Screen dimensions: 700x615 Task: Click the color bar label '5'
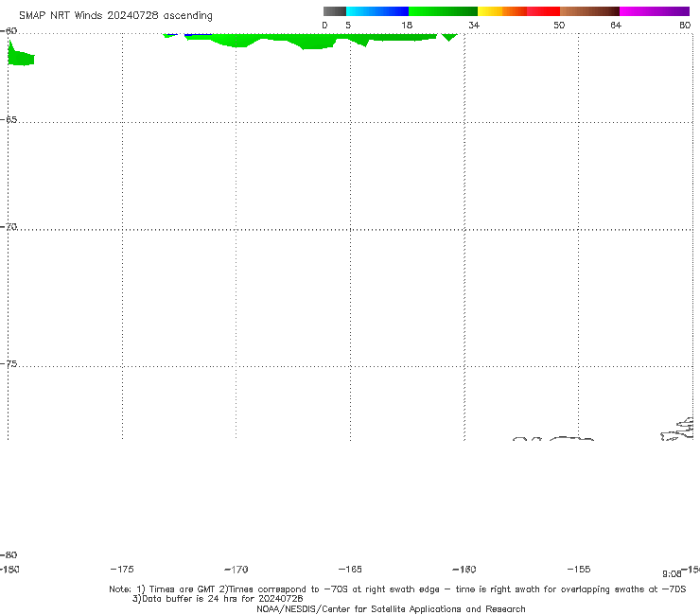pos(348,25)
